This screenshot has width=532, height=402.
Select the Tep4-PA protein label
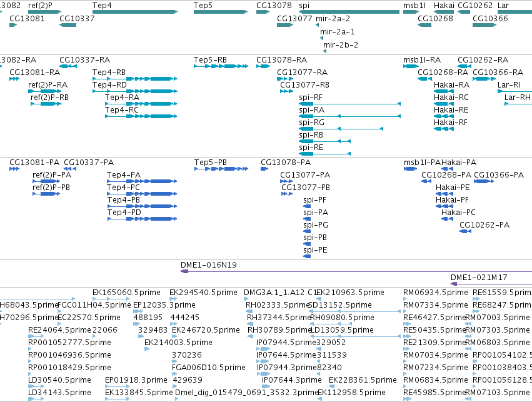click(x=124, y=175)
